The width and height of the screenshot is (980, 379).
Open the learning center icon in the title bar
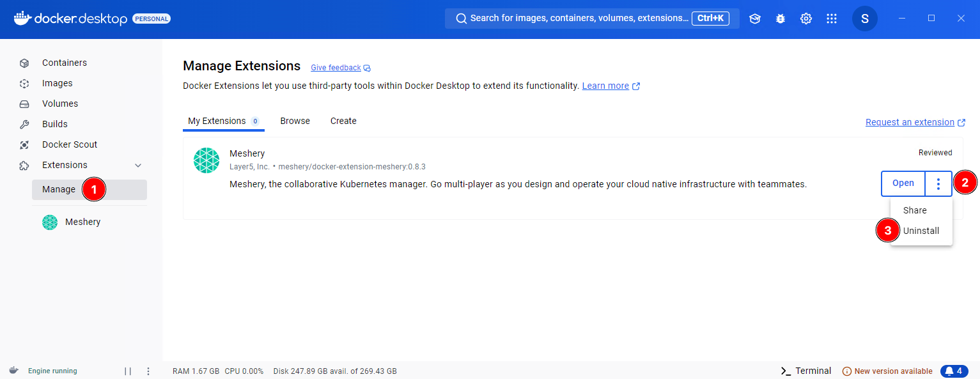pos(754,18)
